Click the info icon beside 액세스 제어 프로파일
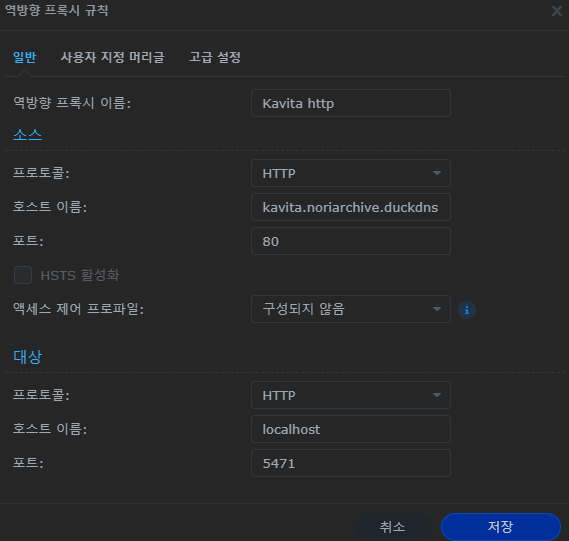The width and height of the screenshot is (569, 541). coord(467,310)
